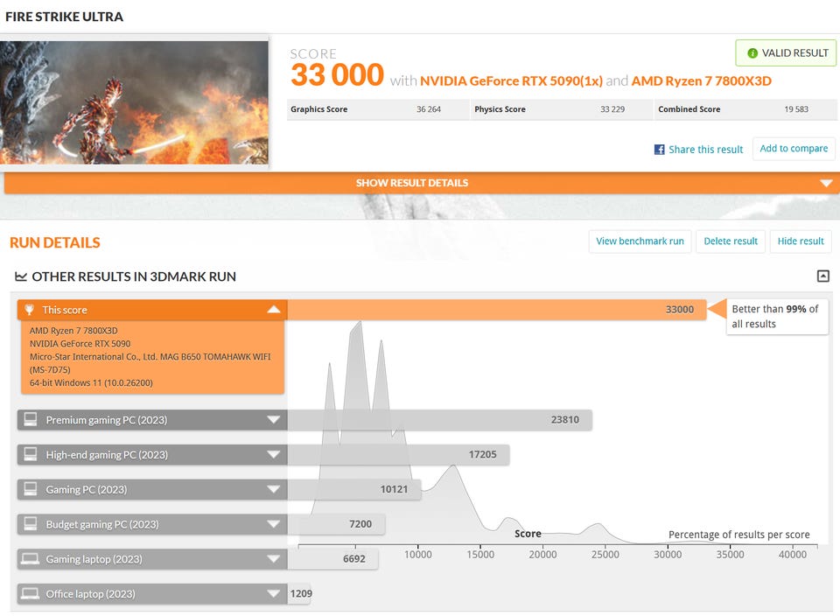Click Add to compare button
Screen dimensions: 840x616
794,149
